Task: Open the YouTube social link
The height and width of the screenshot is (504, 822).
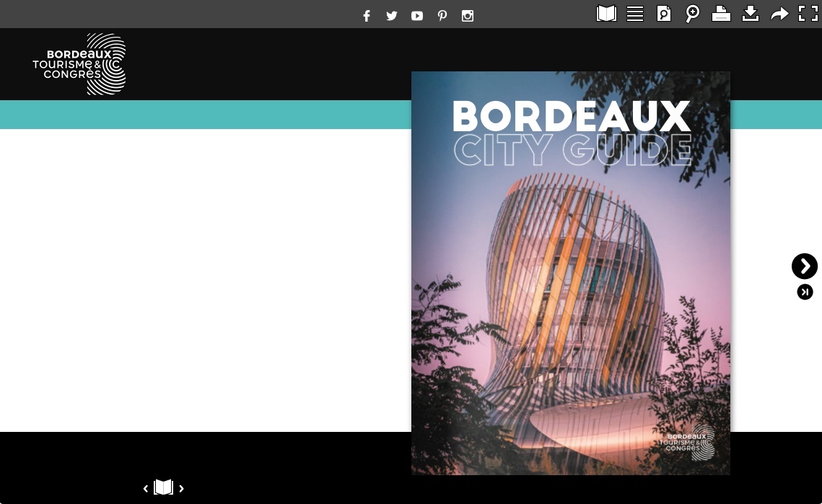Action: (416, 16)
